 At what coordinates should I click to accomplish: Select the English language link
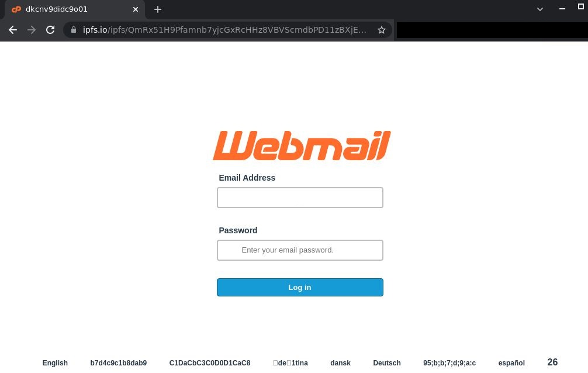click(55, 363)
